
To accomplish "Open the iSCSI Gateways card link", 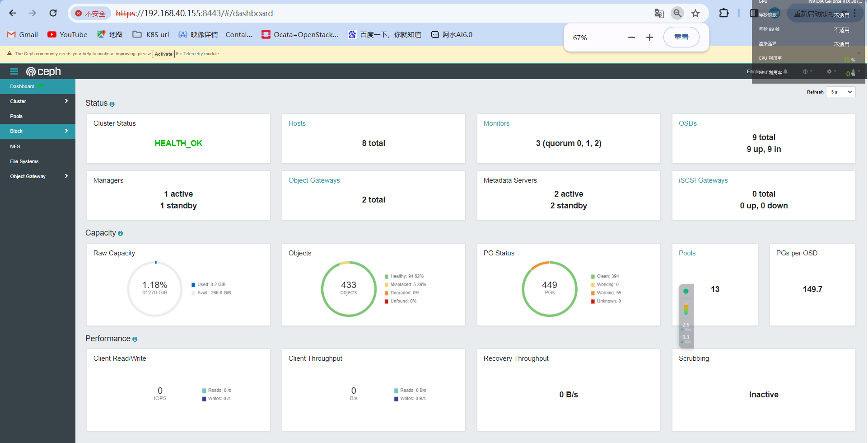I will point(703,180).
